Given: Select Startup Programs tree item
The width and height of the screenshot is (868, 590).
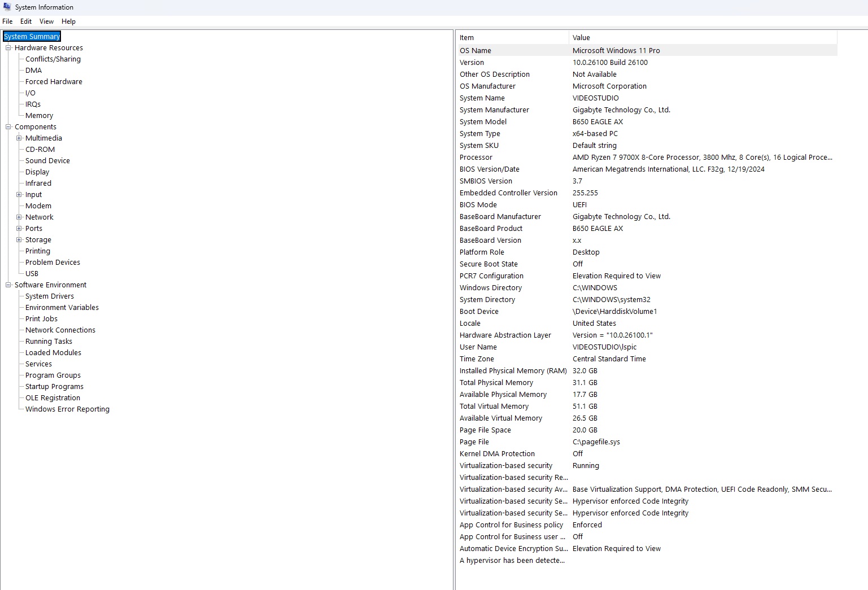Looking at the screenshot, I should coord(54,387).
